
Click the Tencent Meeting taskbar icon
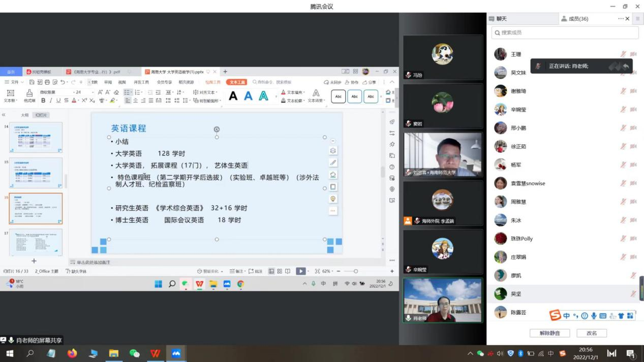point(176,353)
